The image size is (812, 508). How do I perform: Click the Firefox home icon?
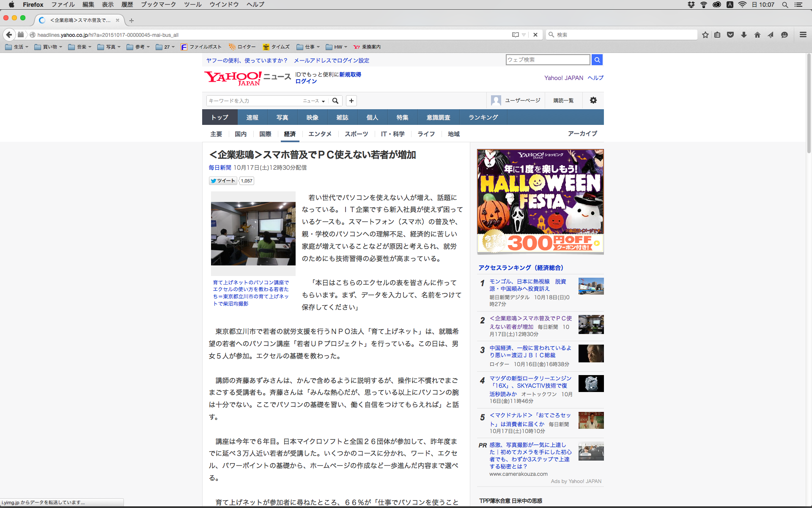pyautogui.click(x=757, y=35)
